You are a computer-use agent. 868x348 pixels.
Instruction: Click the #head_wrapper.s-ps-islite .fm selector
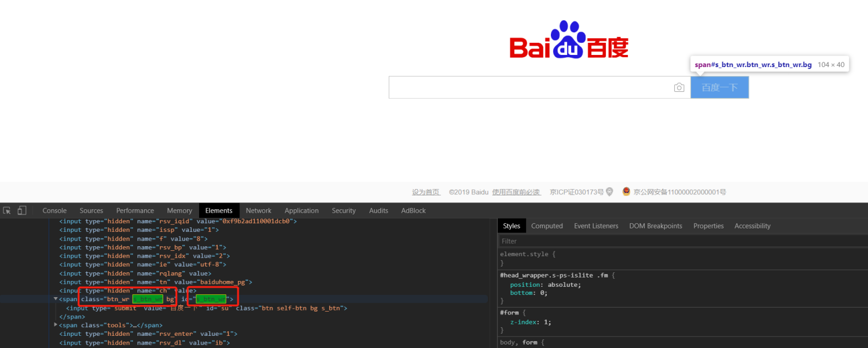555,275
